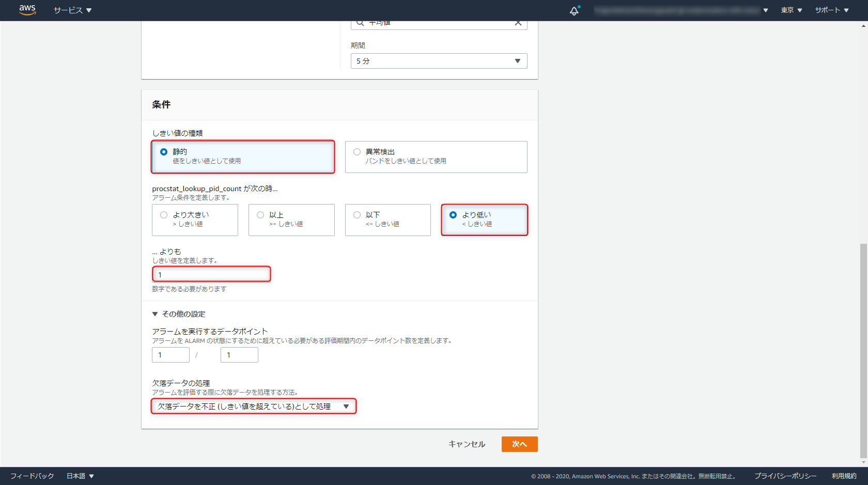Click the scrollbar down arrow
Image resolution: width=868 pixels, height=485 pixels.
click(x=863, y=463)
